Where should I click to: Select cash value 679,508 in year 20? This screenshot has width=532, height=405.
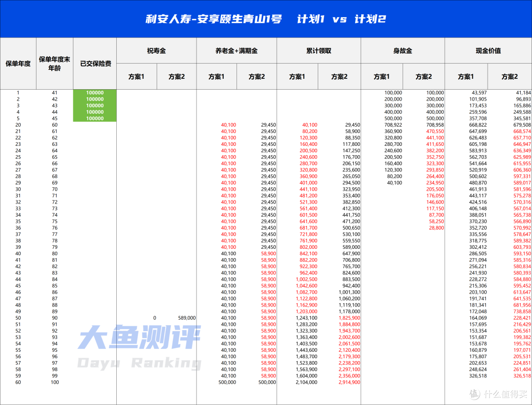(x=523, y=125)
